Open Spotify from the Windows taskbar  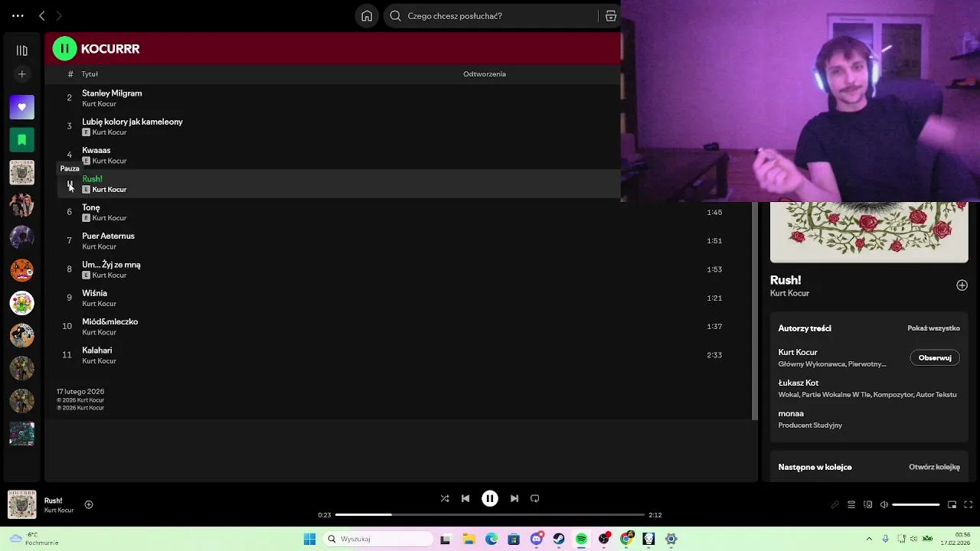[x=581, y=539]
